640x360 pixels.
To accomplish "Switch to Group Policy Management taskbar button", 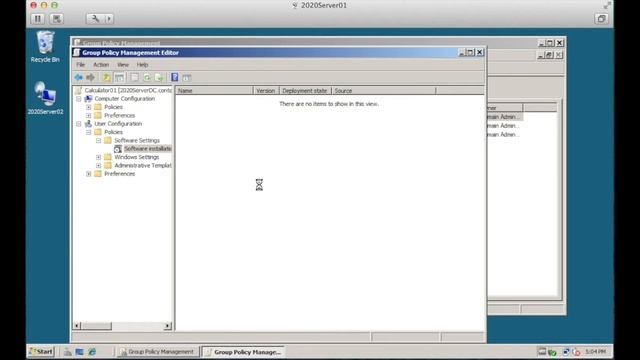I will tap(158, 352).
